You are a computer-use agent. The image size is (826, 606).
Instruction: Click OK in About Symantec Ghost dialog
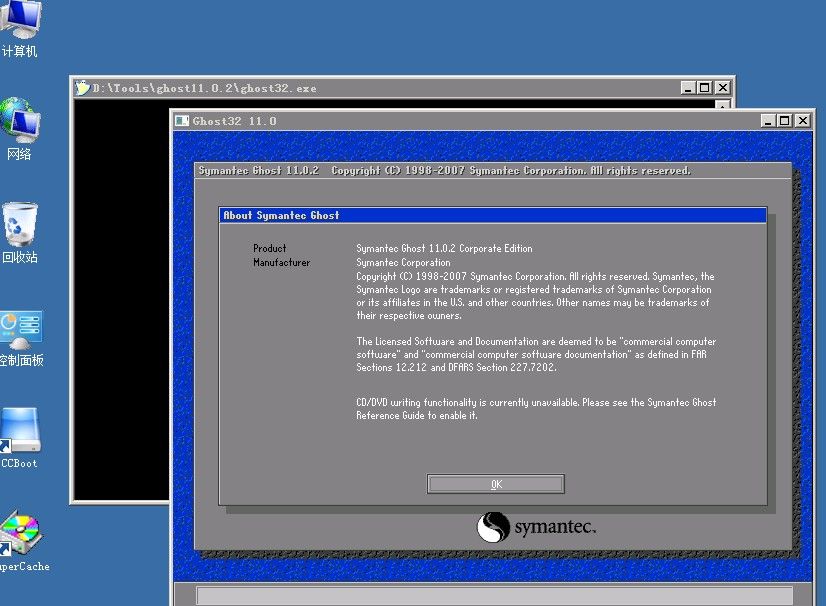[496, 484]
